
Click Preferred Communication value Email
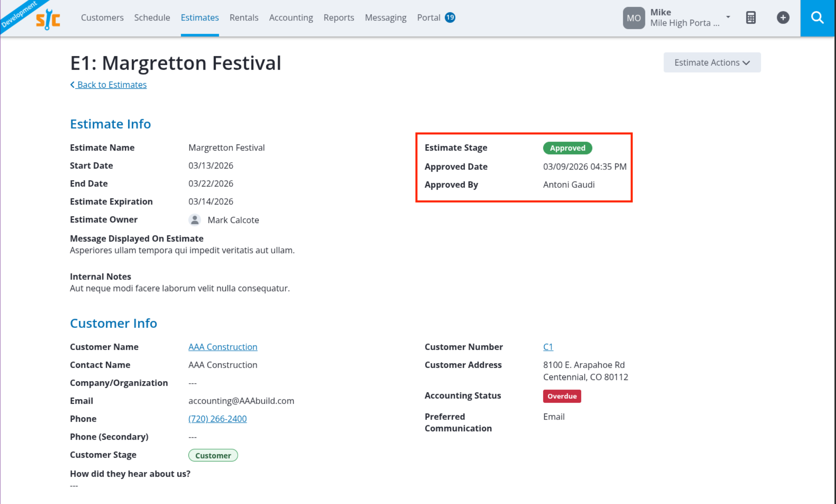[x=554, y=416]
